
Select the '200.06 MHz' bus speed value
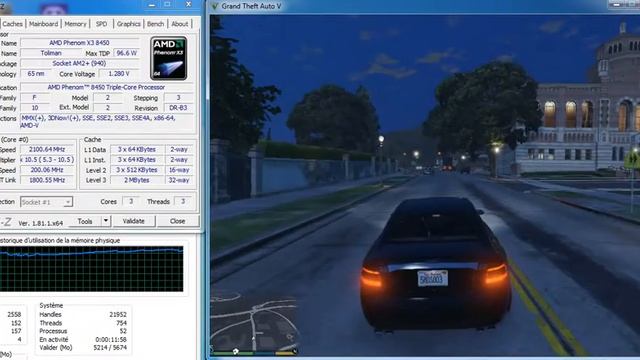tap(47, 170)
